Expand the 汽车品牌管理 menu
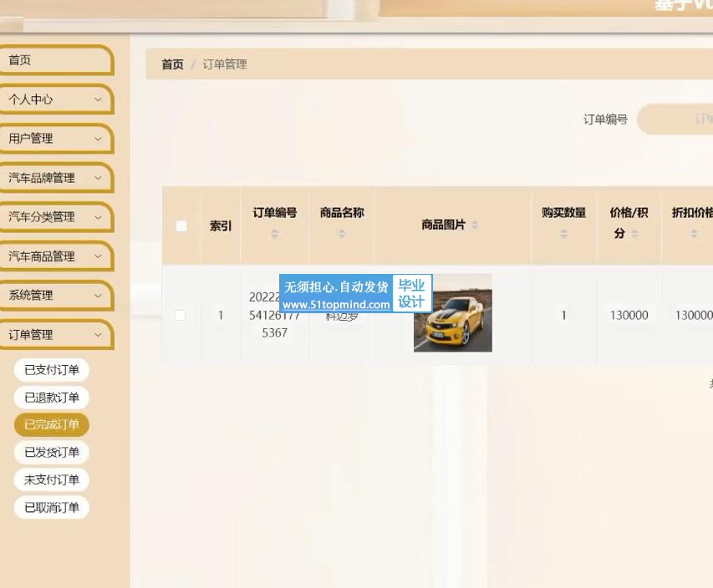This screenshot has height=588, width=713. tap(56, 178)
